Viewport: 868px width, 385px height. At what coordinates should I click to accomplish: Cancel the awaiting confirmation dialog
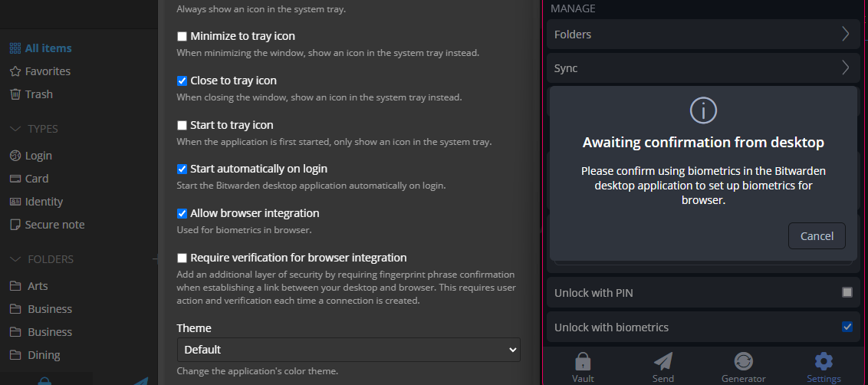(x=817, y=236)
